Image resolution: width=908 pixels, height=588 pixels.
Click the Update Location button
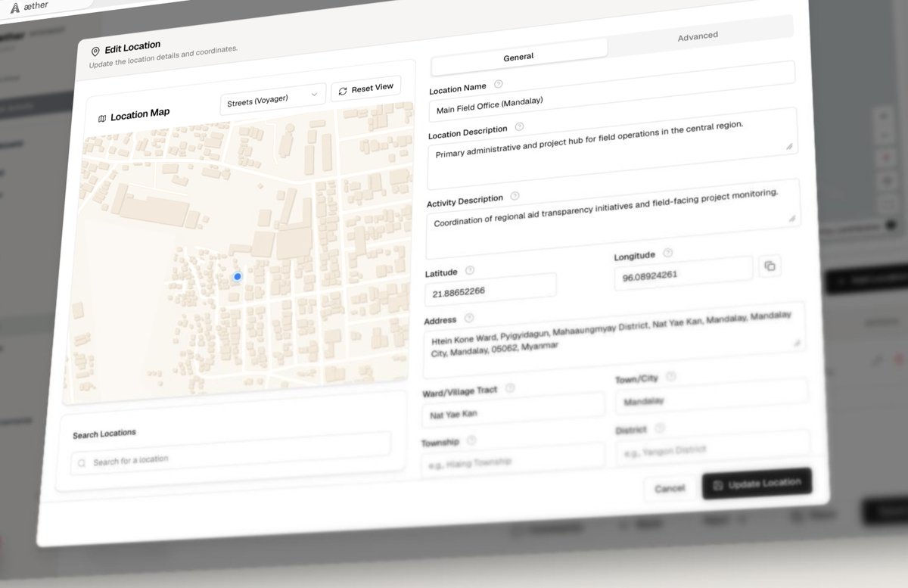coord(757,484)
